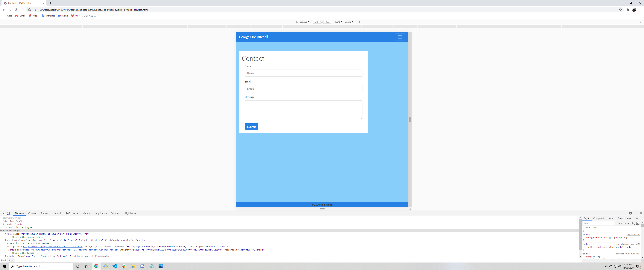Open the Extensions puzzle icon

[628, 10]
